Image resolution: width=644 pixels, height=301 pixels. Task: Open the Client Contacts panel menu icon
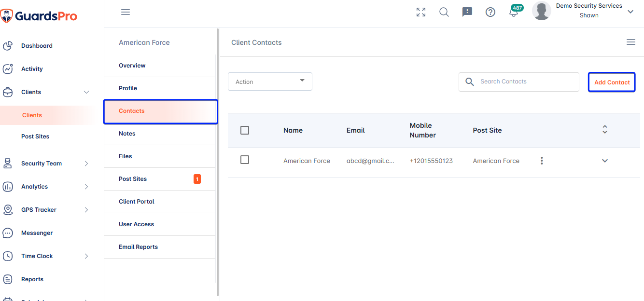click(x=631, y=42)
